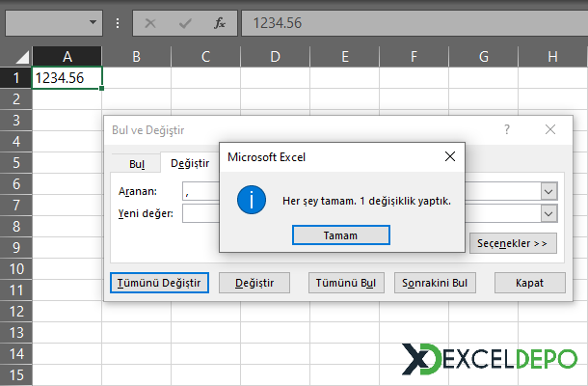588x386 pixels.
Task: Select row 11 header
Action: pyautogui.click(x=16, y=290)
